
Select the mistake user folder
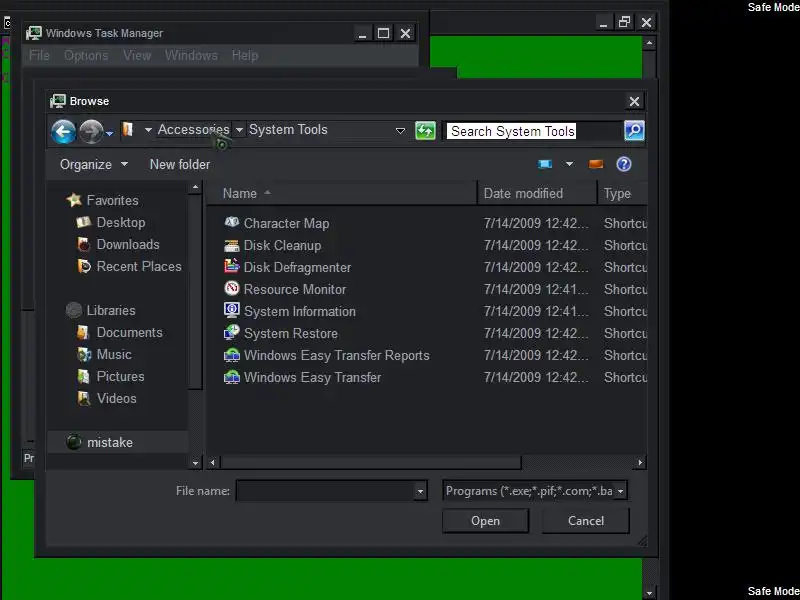(x=110, y=442)
